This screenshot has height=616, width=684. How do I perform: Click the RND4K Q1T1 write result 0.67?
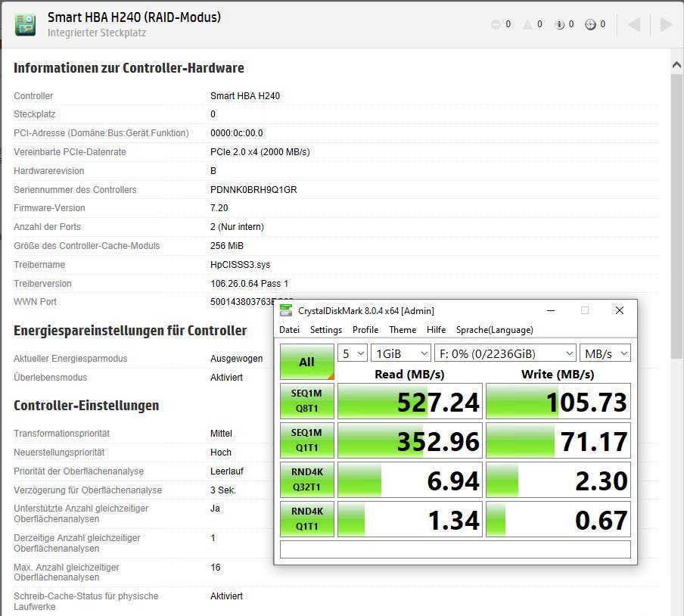[x=558, y=519]
